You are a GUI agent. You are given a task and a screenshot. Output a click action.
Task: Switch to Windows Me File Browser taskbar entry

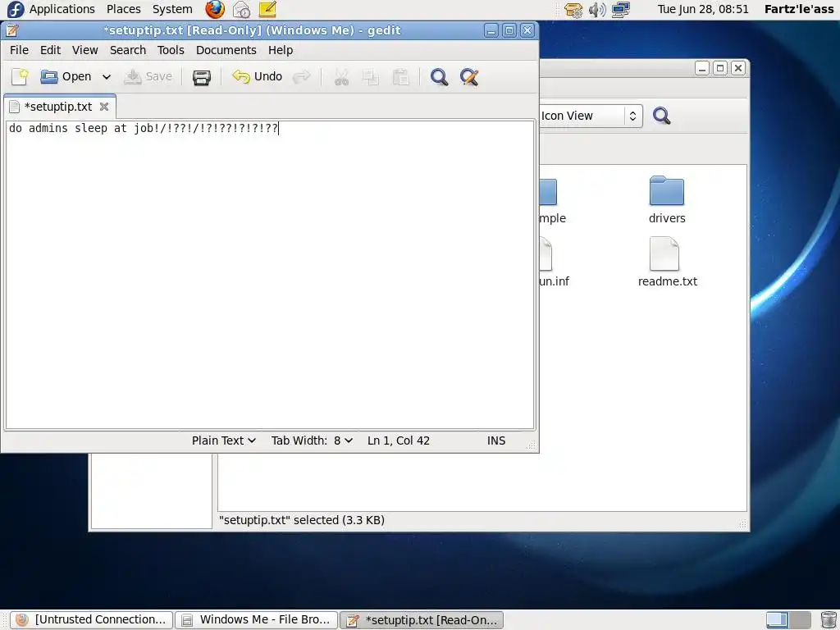pos(257,620)
